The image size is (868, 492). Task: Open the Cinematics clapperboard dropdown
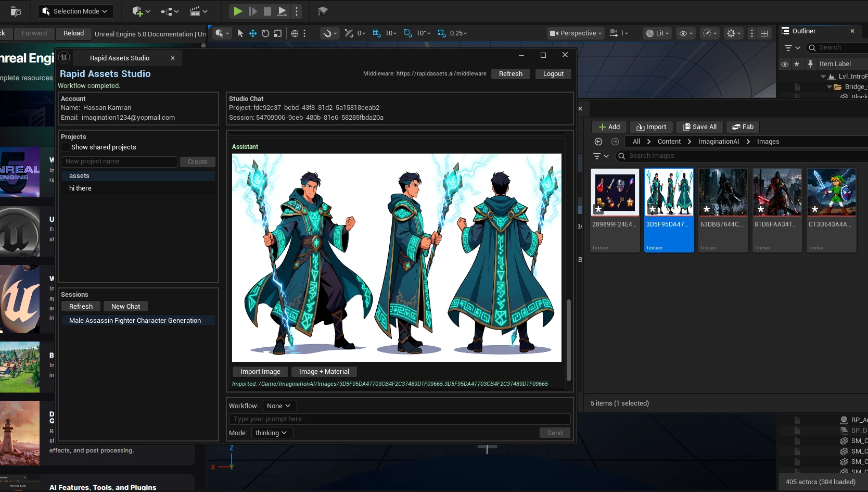click(198, 11)
